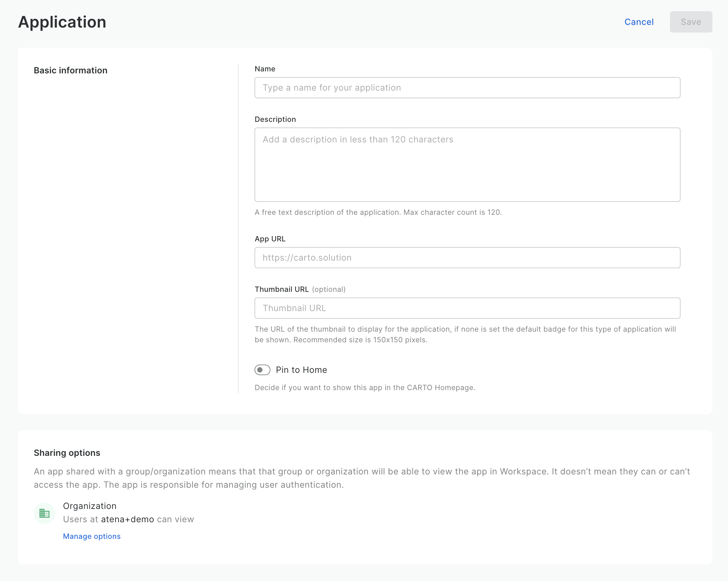Focus the App URL input field
728x581 pixels.
coord(467,258)
